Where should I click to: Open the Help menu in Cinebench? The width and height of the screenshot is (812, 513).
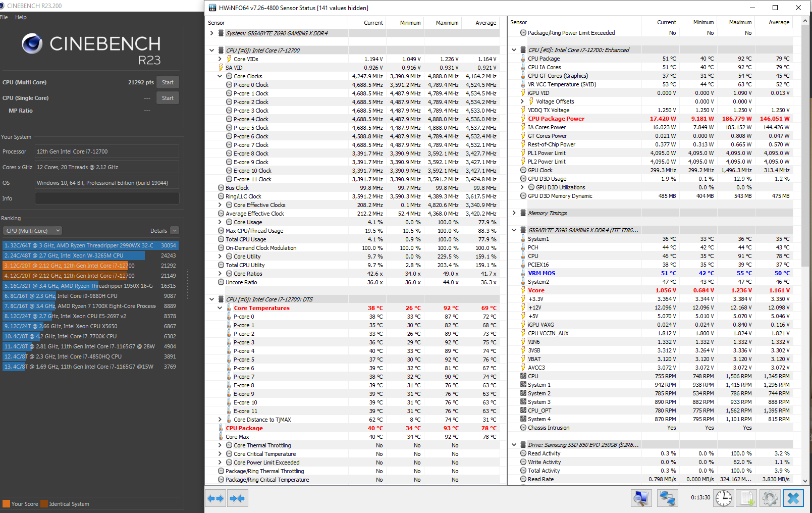(x=21, y=17)
